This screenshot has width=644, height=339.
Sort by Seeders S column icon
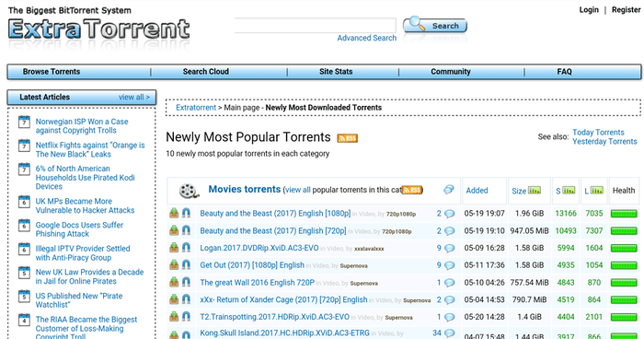569,191
